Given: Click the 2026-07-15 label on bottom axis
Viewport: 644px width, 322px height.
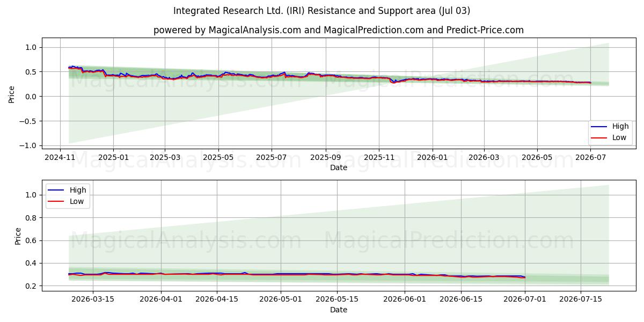Looking at the screenshot, I should (x=580, y=299).
